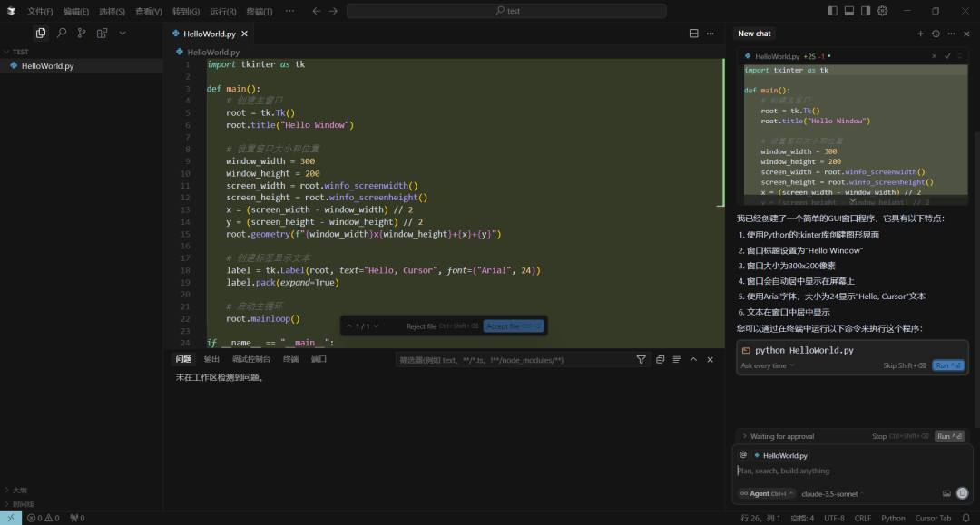Screen dimensions: 980x525
Task: Toggle the bottom panel visibility
Action: tap(849, 11)
